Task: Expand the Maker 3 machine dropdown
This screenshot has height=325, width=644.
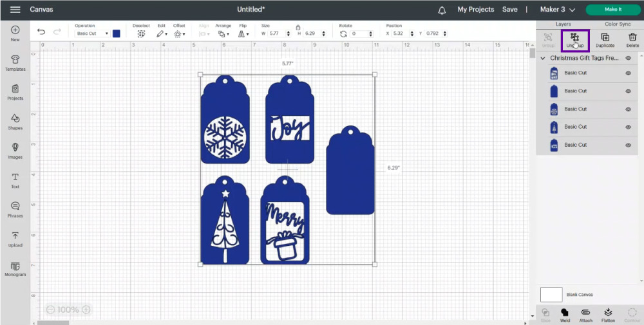Action: point(557,10)
